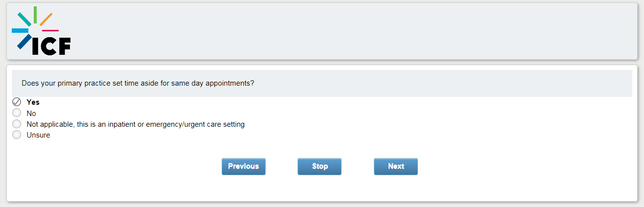Click the black ICF lettering in the logo
The height and width of the screenshot is (207, 644).
(51, 46)
